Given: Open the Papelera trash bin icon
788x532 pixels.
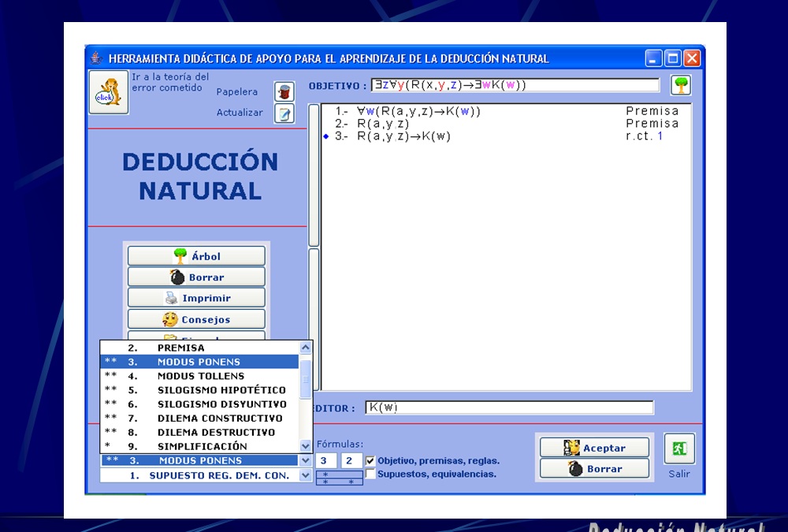Looking at the screenshot, I should (x=284, y=92).
